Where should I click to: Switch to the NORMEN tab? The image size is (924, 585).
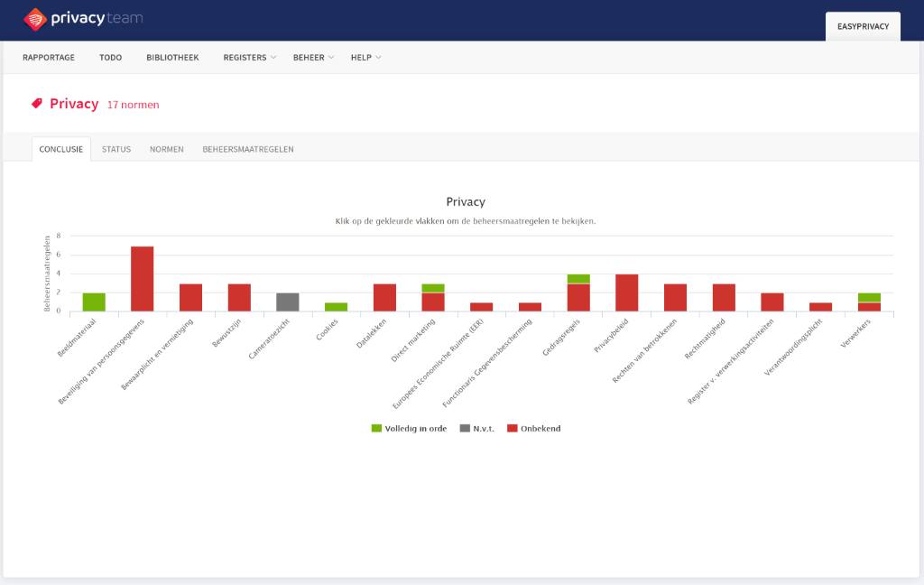(x=166, y=149)
